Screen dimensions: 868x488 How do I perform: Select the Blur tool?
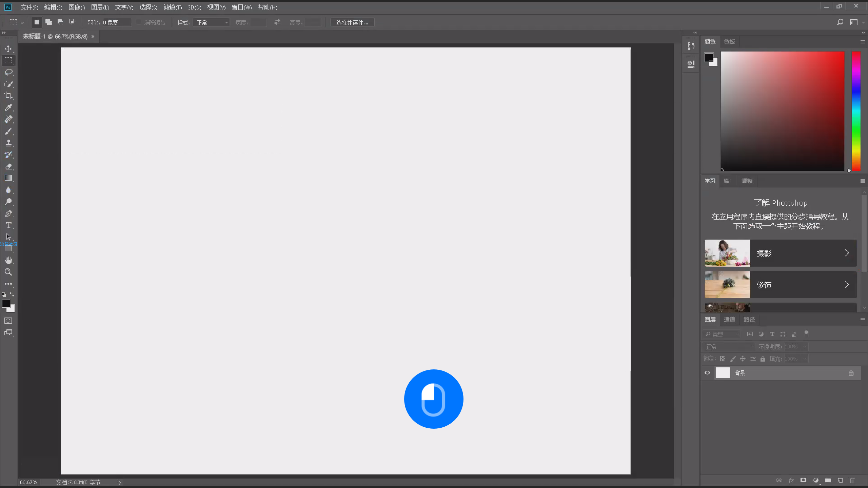[8, 190]
